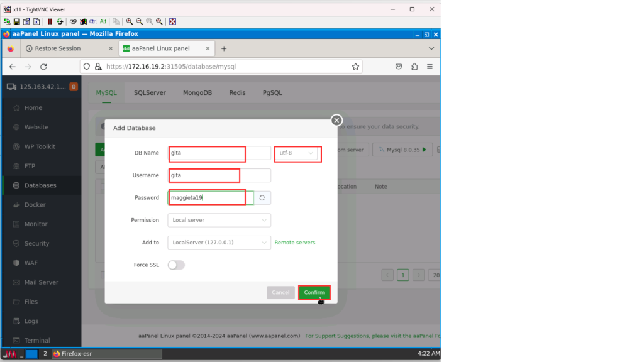Click the Firefox extensions puzzle icon
The image size is (644, 362).
(x=414, y=67)
